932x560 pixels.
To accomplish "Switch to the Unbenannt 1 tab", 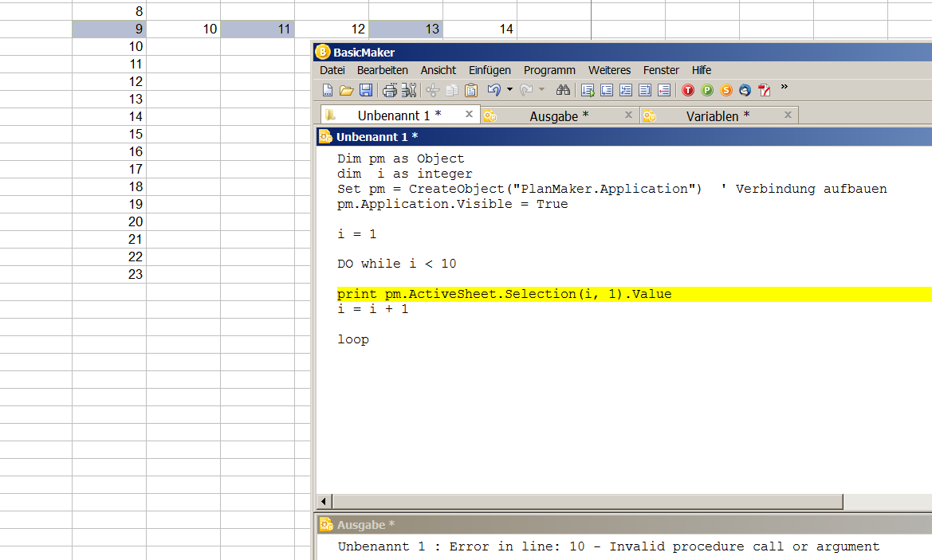I will (x=399, y=116).
